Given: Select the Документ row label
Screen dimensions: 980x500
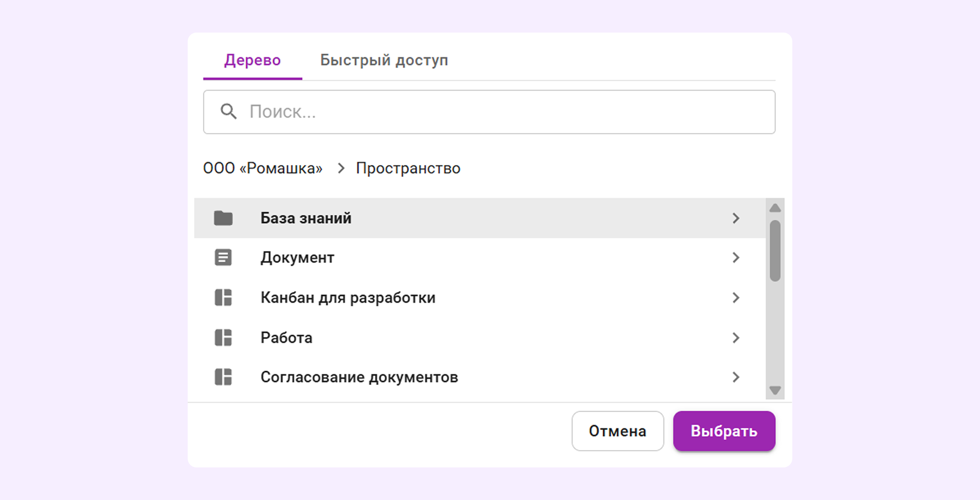Looking at the screenshot, I should pos(297,258).
